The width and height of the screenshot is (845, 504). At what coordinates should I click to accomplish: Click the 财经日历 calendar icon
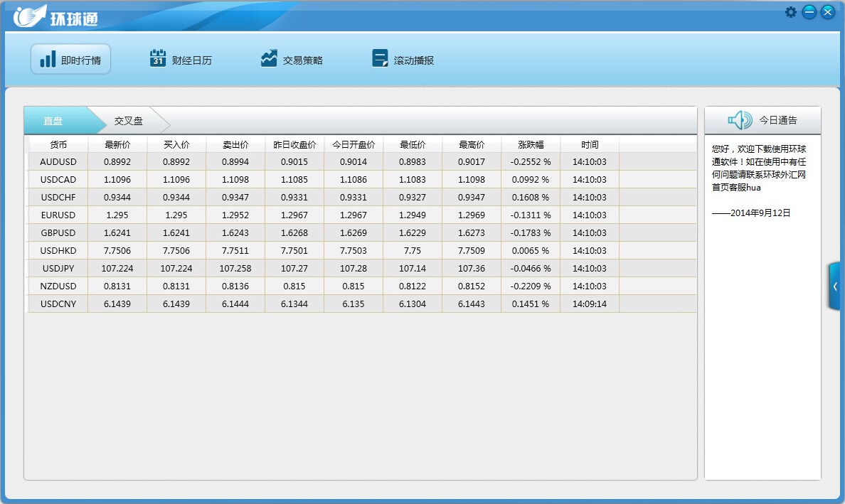click(157, 58)
